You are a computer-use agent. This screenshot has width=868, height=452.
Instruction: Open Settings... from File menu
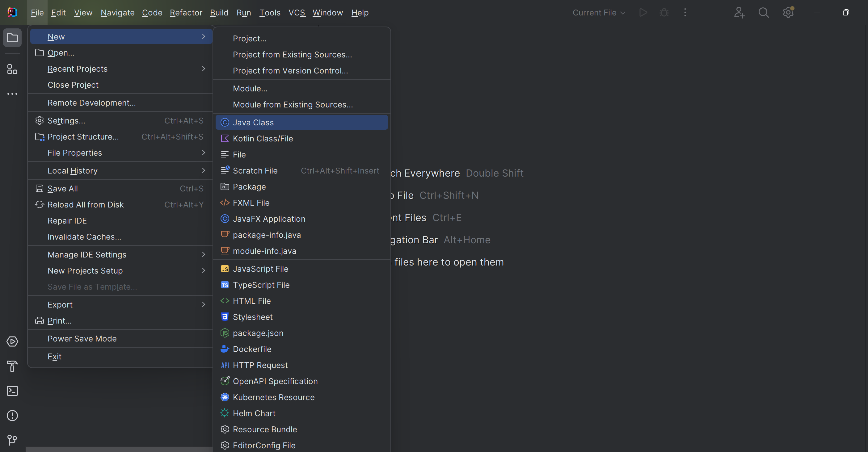point(121,121)
